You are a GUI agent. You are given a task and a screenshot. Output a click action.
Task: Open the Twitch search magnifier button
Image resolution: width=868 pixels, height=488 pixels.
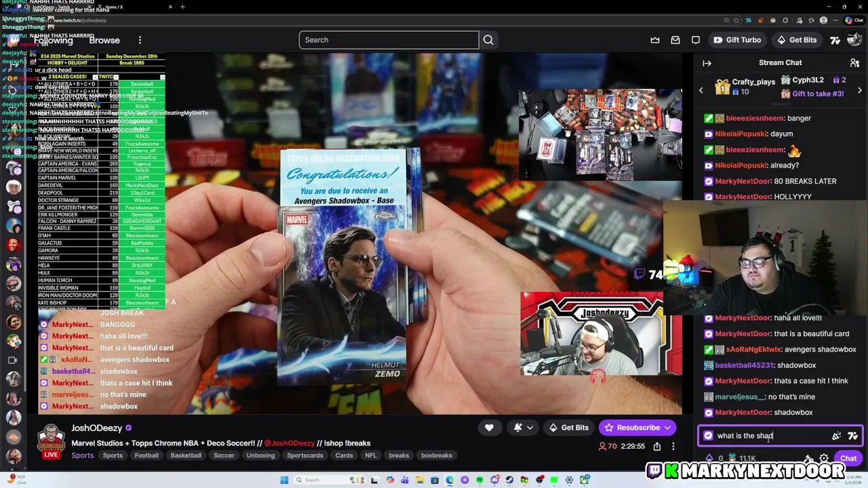pos(488,40)
